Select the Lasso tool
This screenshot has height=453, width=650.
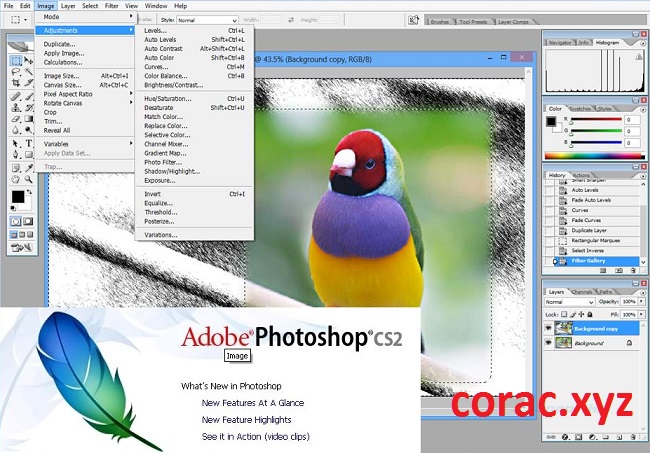pos(16,72)
